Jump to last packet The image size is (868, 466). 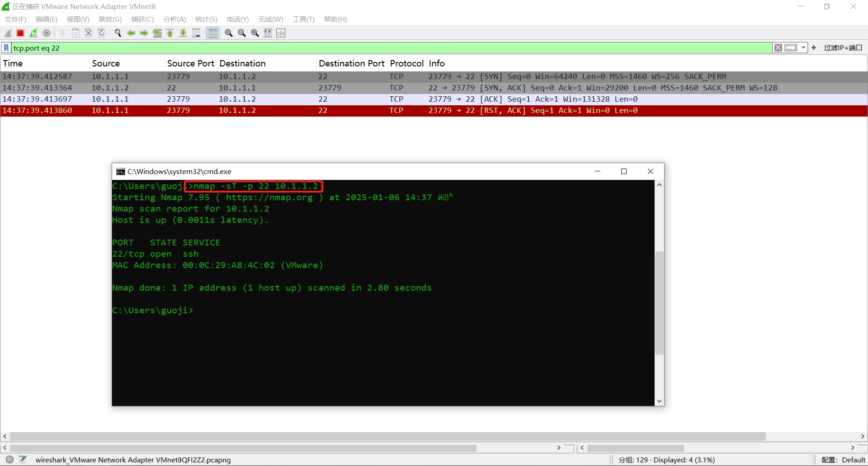point(183,33)
